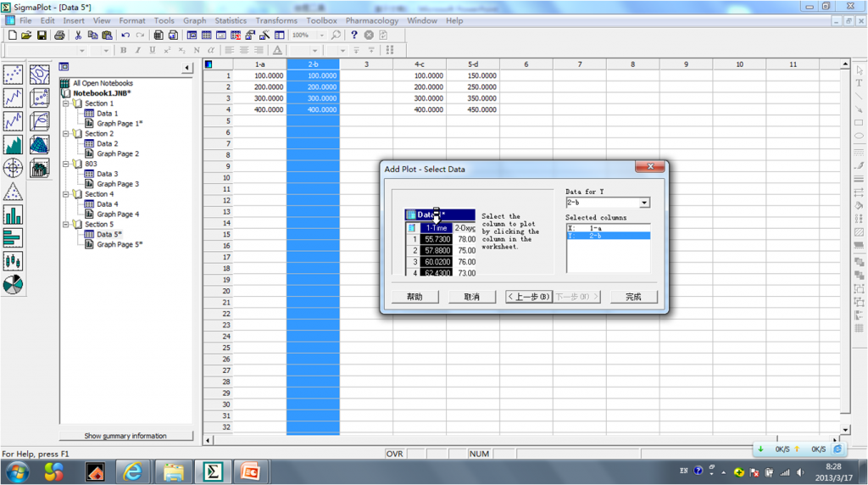868x485 pixels.
Task: Click the volume icon in system tray
Action: point(800,472)
